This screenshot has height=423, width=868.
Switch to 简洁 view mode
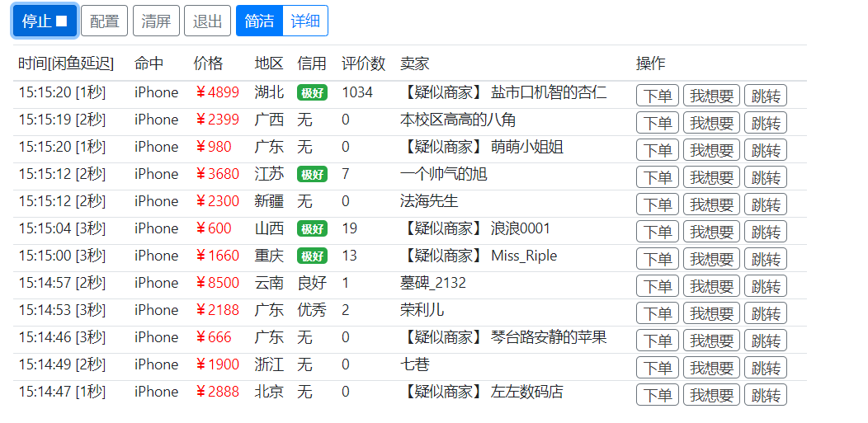pyautogui.click(x=259, y=21)
